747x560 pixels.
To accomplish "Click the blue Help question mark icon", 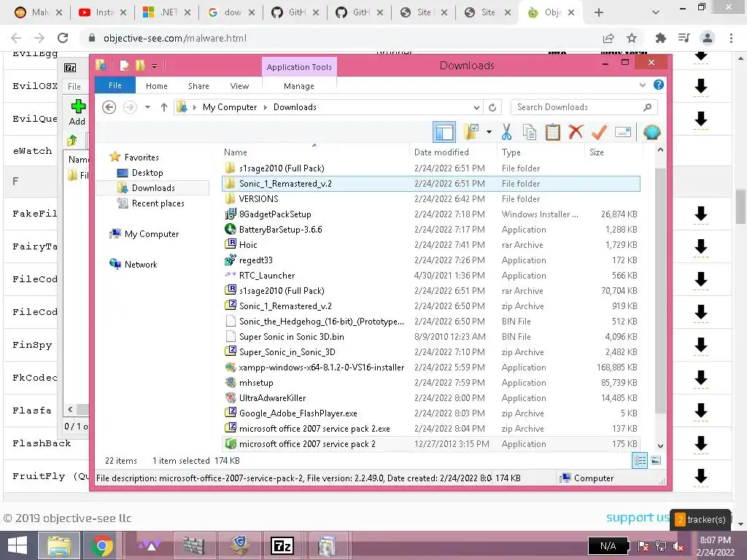I will tap(659, 85).
